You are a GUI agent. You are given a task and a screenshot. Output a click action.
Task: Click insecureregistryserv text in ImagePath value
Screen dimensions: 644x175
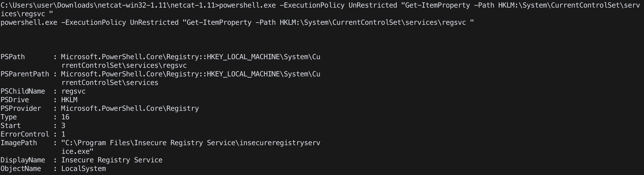click(x=280, y=143)
